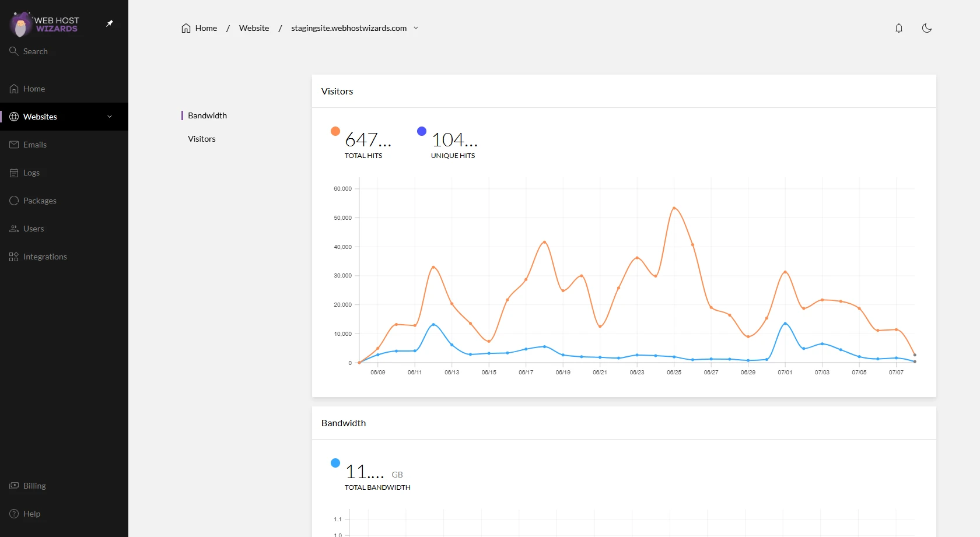Click the Web Host Wizards logo

tap(44, 24)
